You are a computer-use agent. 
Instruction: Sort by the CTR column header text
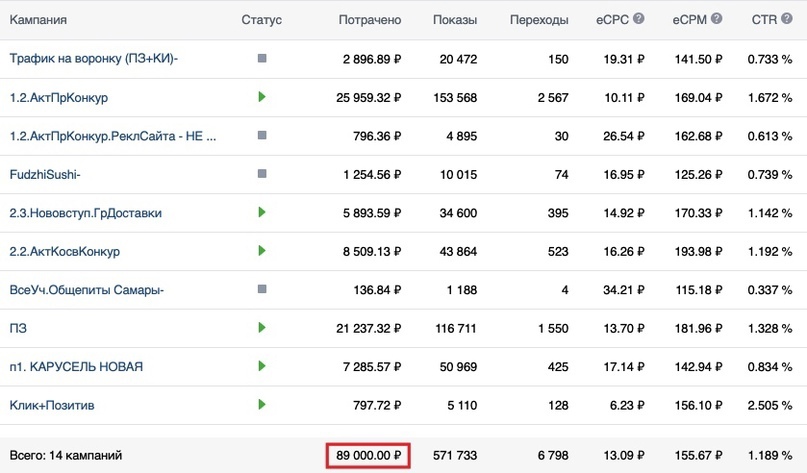click(764, 20)
